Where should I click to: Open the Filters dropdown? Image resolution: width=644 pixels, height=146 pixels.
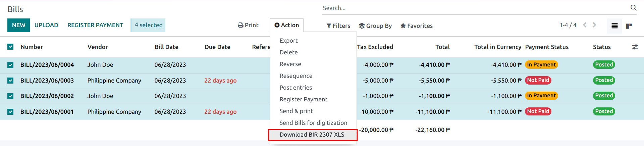tap(338, 26)
